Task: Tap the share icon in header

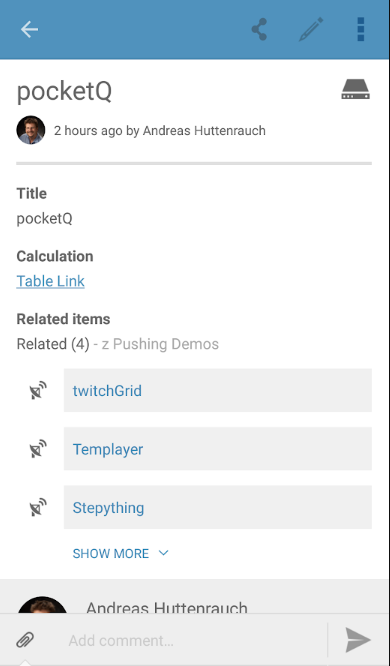Action: pyautogui.click(x=259, y=29)
